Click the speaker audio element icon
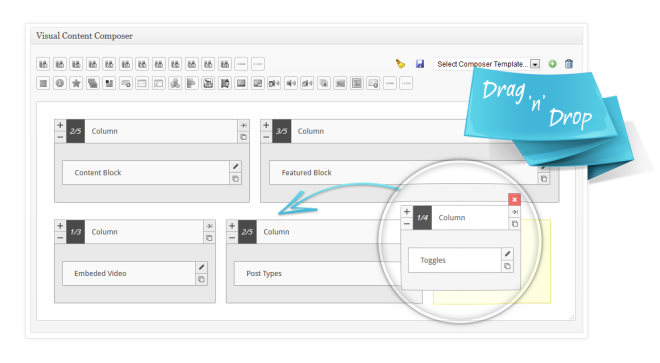Screen dimensions: 660x363 (x=291, y=83)
